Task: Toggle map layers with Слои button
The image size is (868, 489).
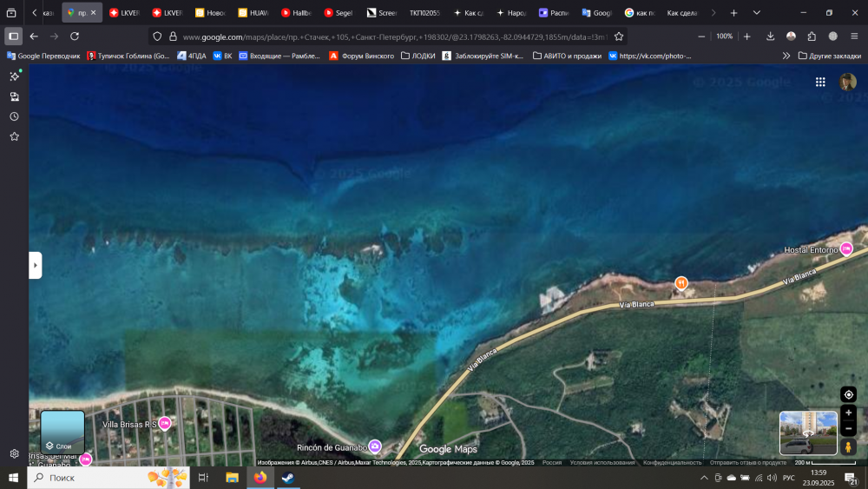Action: 62,433
